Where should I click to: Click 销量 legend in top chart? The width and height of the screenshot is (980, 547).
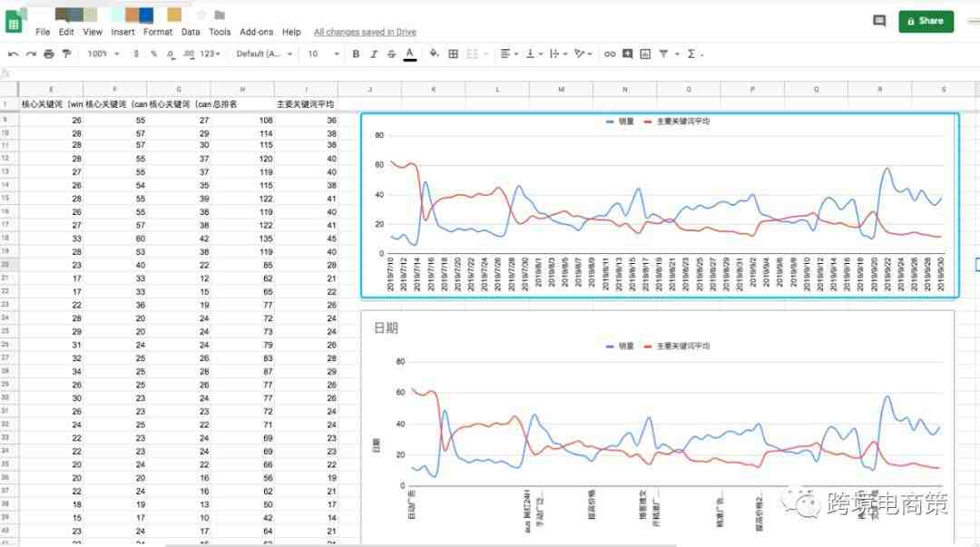(620, 122)
